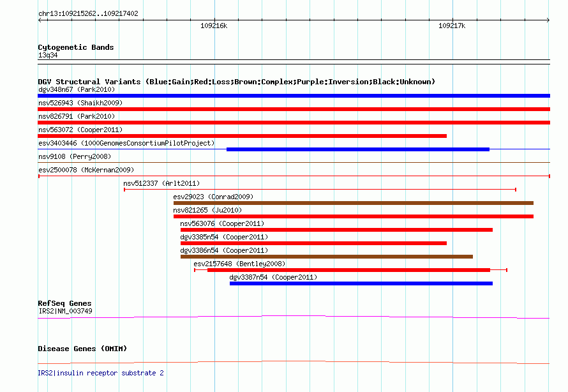
Task: Select the thick blue esv3403446 bar
Action: tap(358, 149)
